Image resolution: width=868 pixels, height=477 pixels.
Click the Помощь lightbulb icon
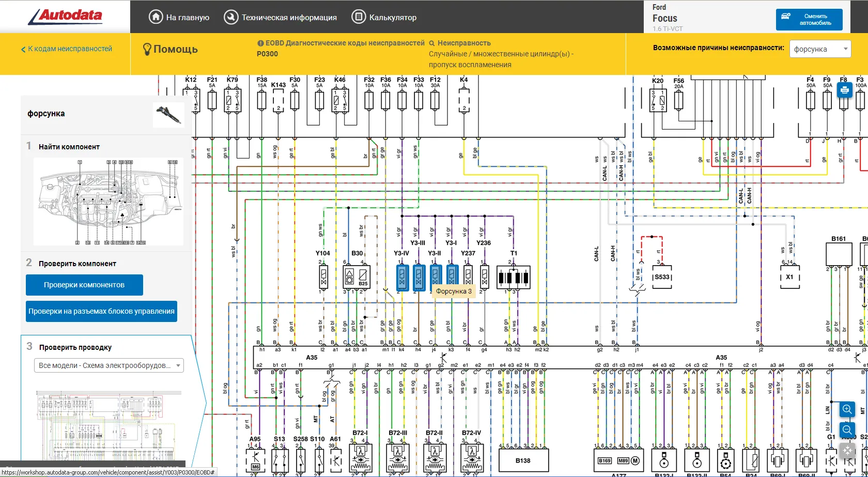tap(147, 49)
